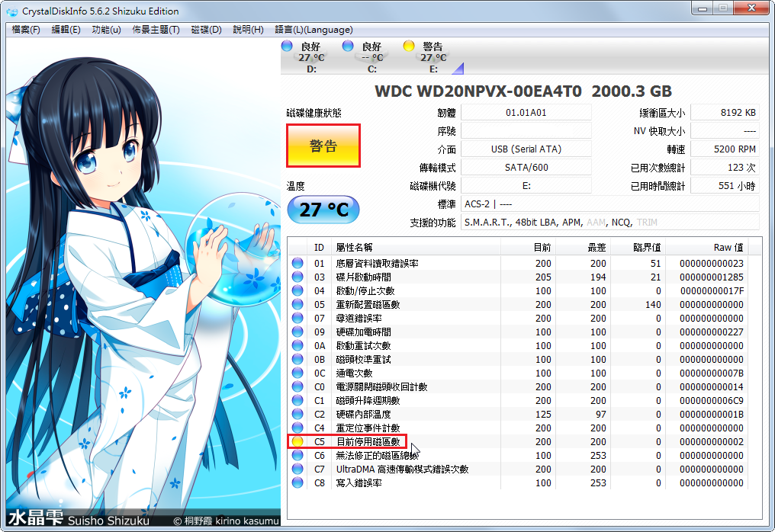
Task: Open the 功能(u) menu
Action: pyautogui.click(x=106, y=30)
